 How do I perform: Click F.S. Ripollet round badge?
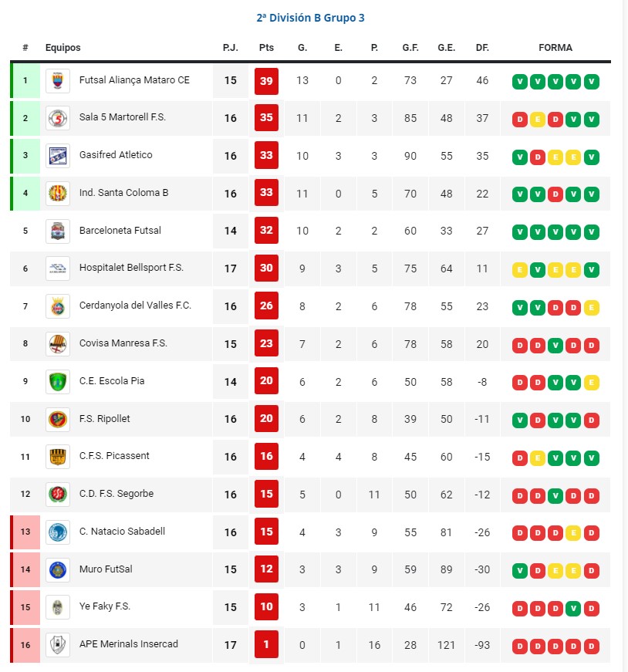coord(58,420)
